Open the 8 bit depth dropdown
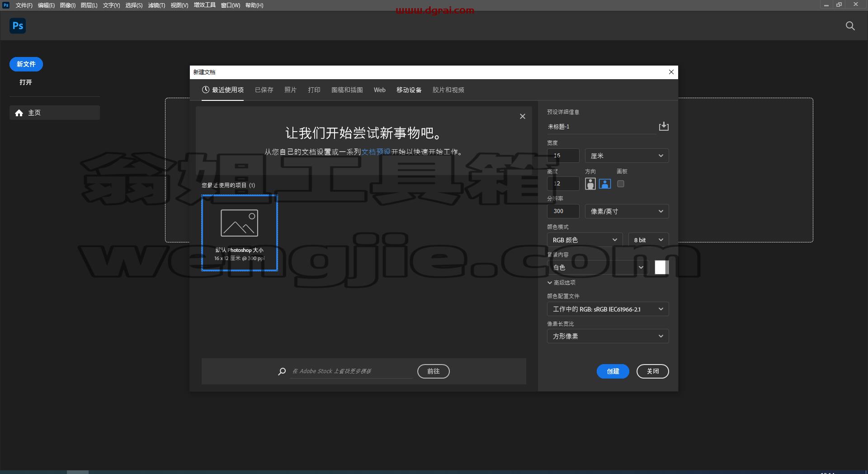Viewport: 868px width, 474px height. (648, 240)
